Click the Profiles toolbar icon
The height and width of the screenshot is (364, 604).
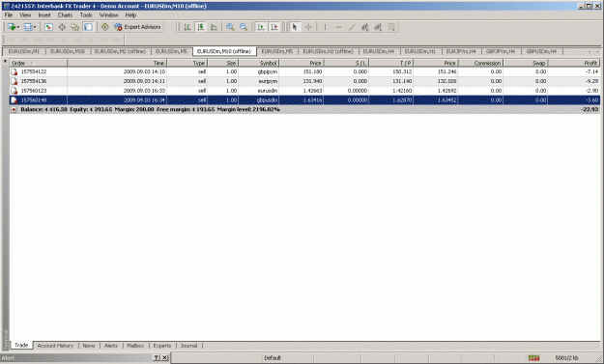pos(28,27)
